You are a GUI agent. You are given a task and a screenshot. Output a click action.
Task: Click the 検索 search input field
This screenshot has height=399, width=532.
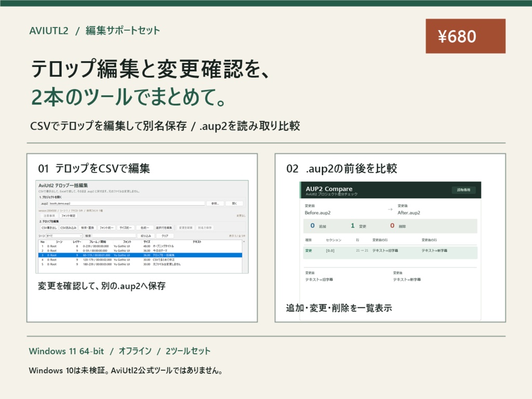click(114, 236)
